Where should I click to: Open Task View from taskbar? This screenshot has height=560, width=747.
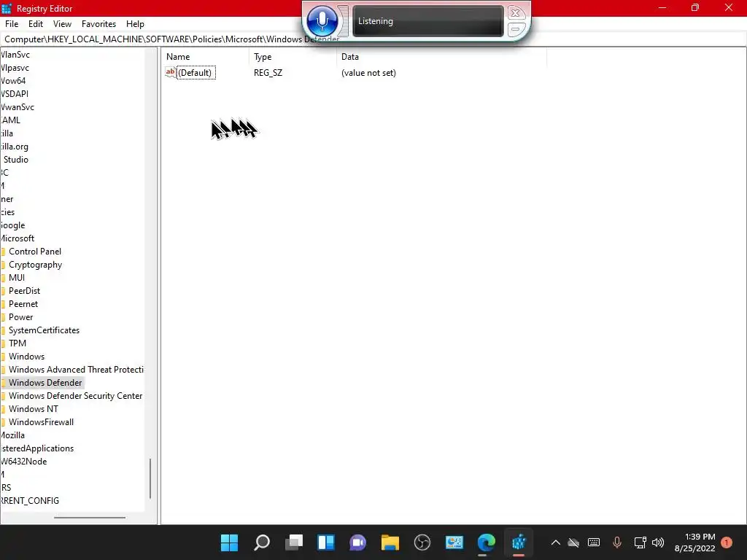pos(294,542)
